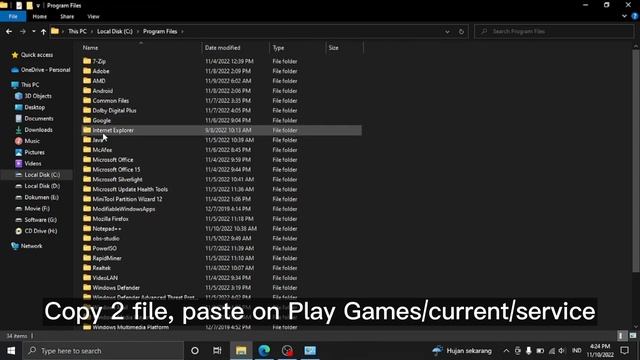Open 3D Objects in sidebar
The width and height of the screenshot is (640, 360).
tap(38, 96)
